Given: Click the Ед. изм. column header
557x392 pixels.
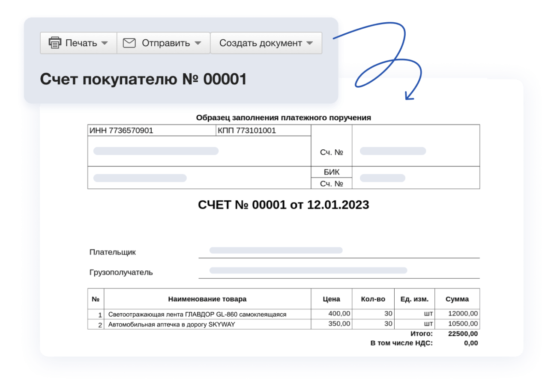Looking at the screenshot, I should pyautogui.click(x=414, y=299).
